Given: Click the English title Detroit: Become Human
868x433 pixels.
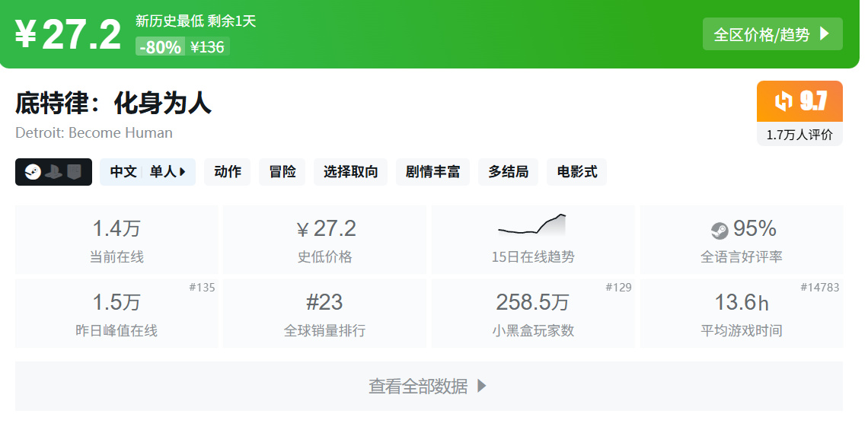Looking at the screenshot, I should (94, 133).
